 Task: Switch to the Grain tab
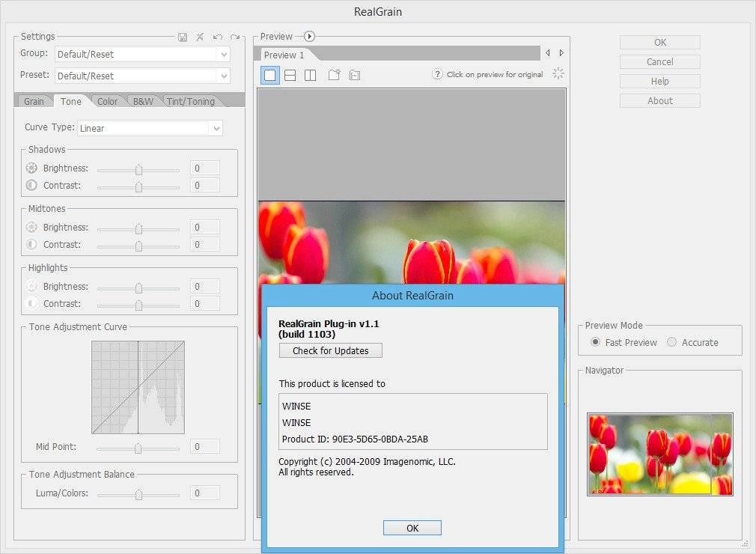(x=34, y=101)
